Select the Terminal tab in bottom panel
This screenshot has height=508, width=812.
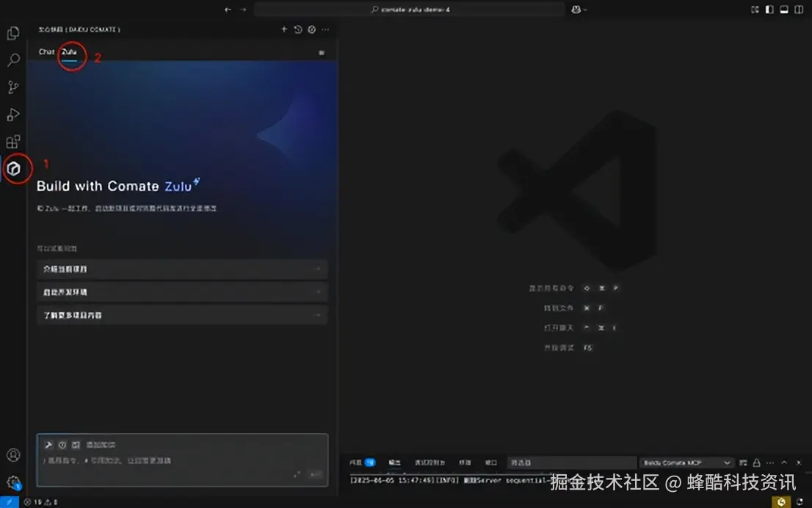click(465, 462)
